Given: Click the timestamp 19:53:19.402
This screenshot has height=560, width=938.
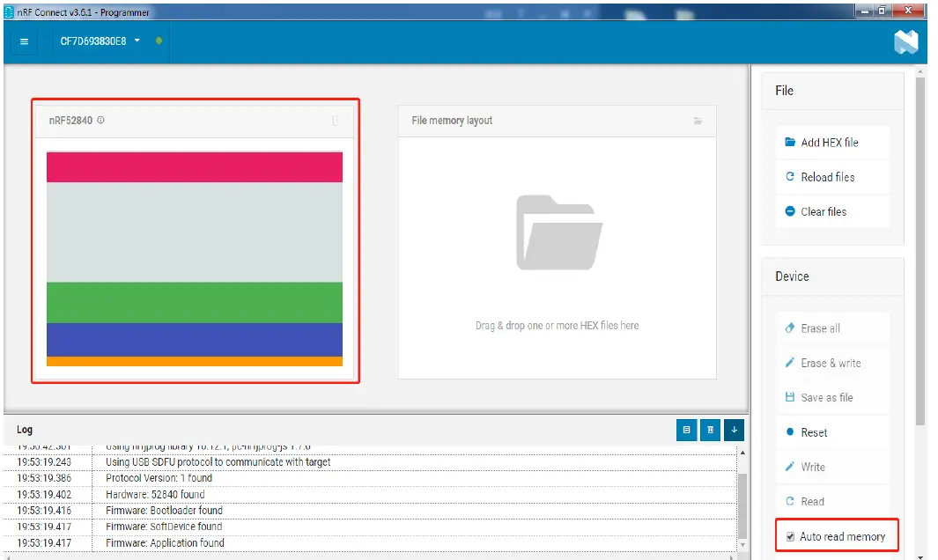Looking at the screenshot, I should pos(44,495).
